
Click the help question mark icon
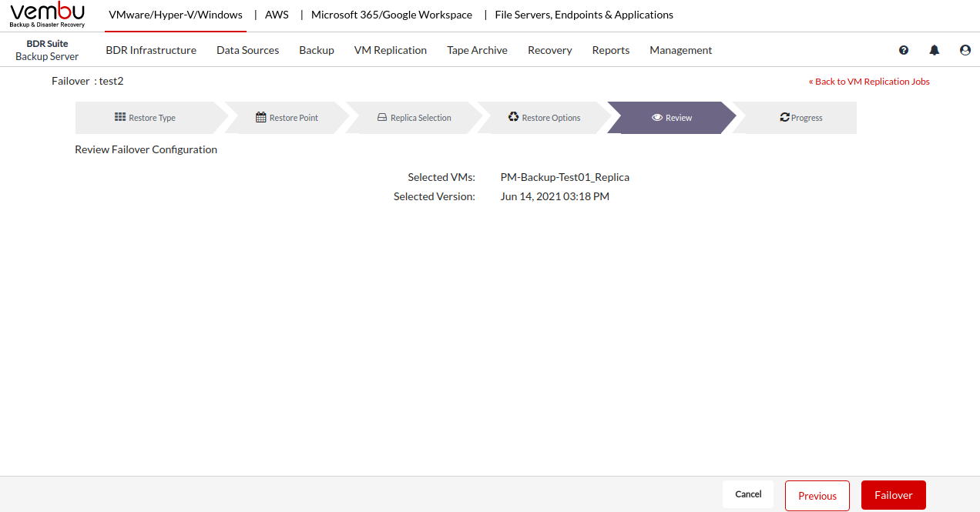pyautogui.click(x=904, y=50)
